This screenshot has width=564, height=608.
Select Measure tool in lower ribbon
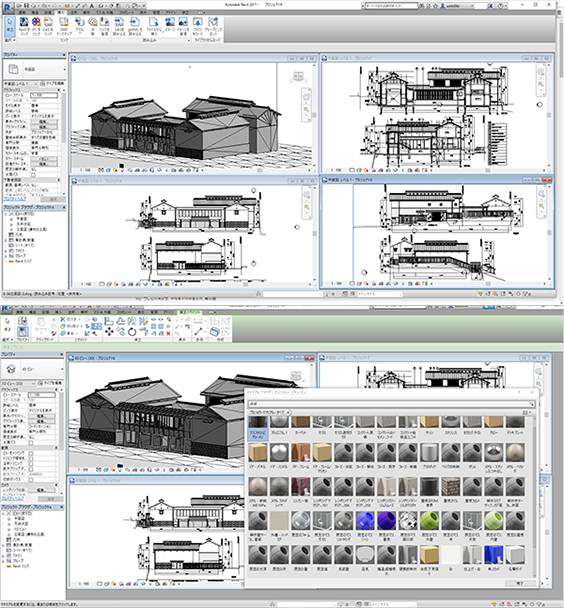click(x=198, y=332)
